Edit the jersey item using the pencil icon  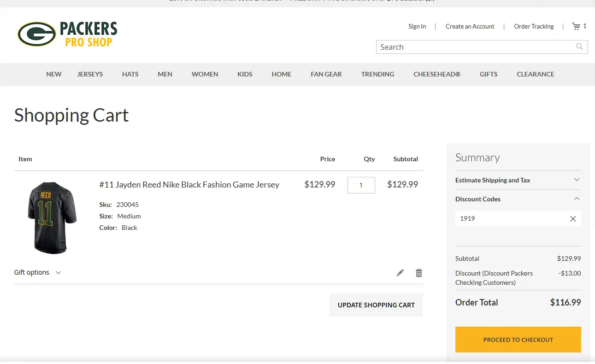point(400,272)
